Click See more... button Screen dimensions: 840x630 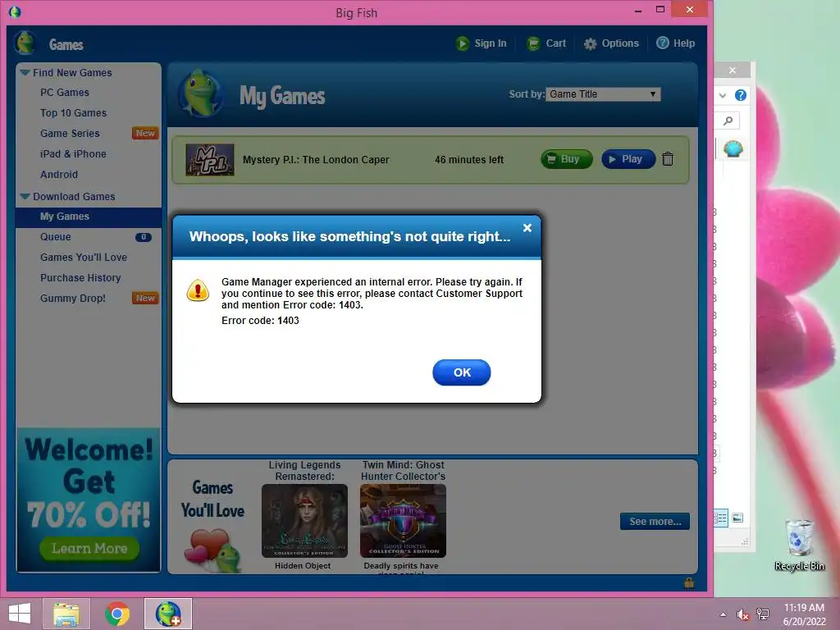(655, 521)
